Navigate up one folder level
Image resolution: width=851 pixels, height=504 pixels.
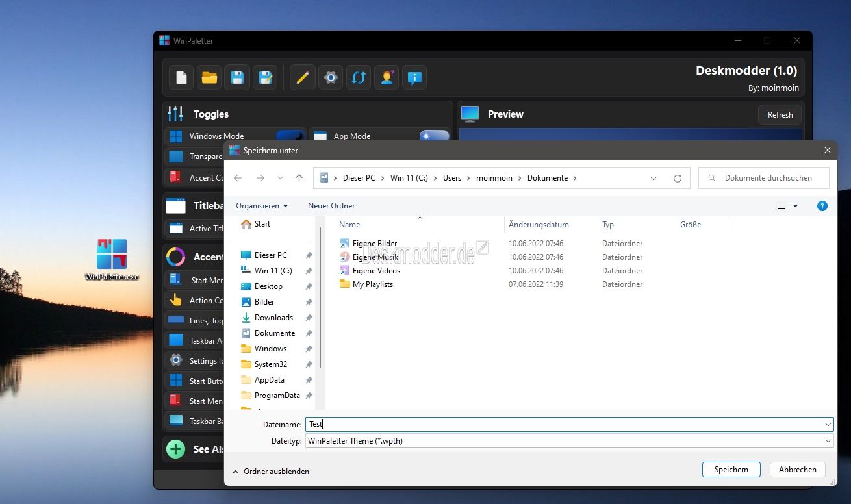click(x=299, y=178)
